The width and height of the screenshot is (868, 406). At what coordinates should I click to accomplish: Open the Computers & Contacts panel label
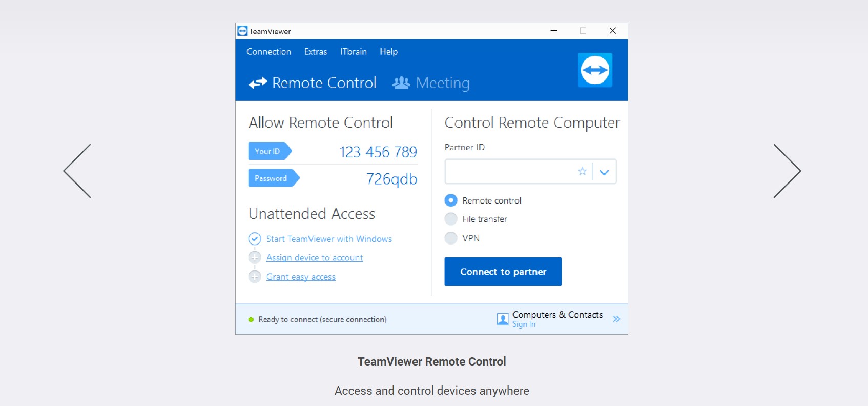click(557, 315)
